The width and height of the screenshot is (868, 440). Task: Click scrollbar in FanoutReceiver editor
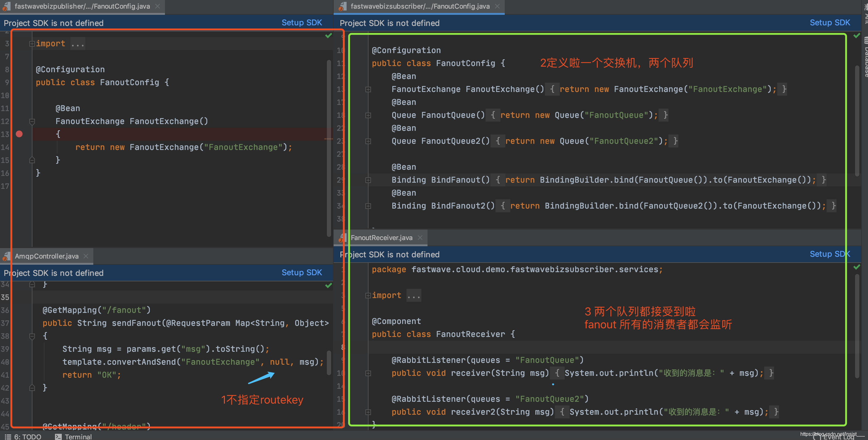[857, 326]
